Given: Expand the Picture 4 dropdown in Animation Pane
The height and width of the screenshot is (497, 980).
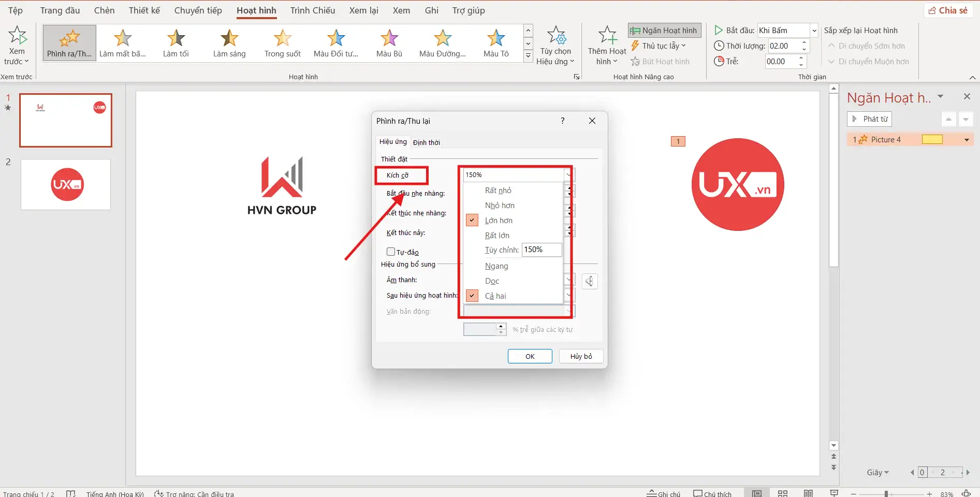Looking at the screenshot, I should tap(966, 139).
